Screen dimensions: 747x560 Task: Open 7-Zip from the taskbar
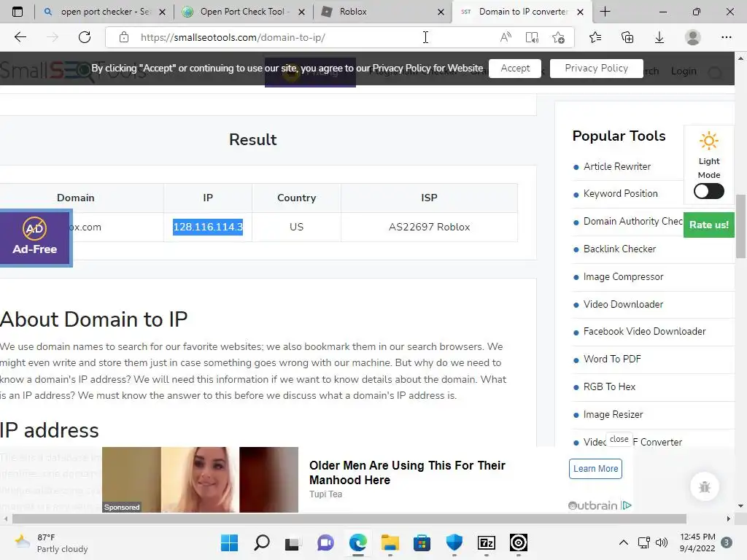click(487, 542)
